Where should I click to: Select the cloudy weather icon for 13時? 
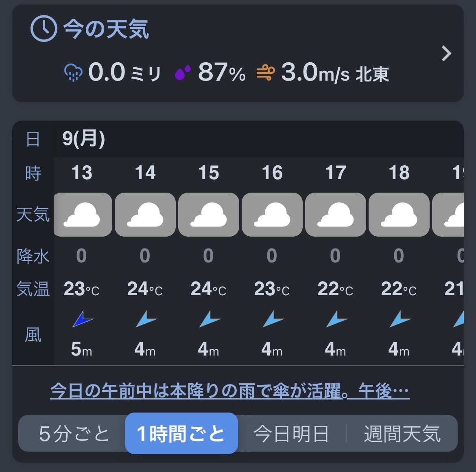pyautogui.click(x=83, y=215)
